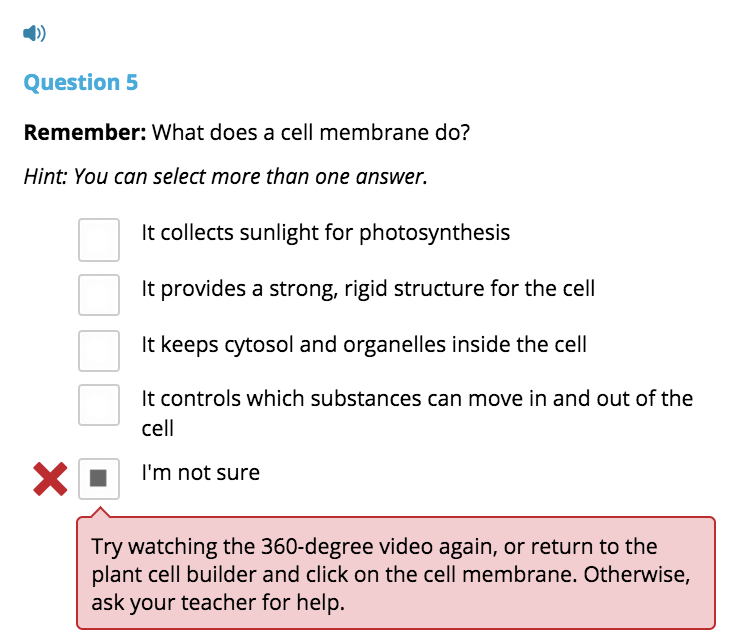Screen dimensions: 748x644
Task: Play the question audio speaker icon
Action: coord(34,33)
